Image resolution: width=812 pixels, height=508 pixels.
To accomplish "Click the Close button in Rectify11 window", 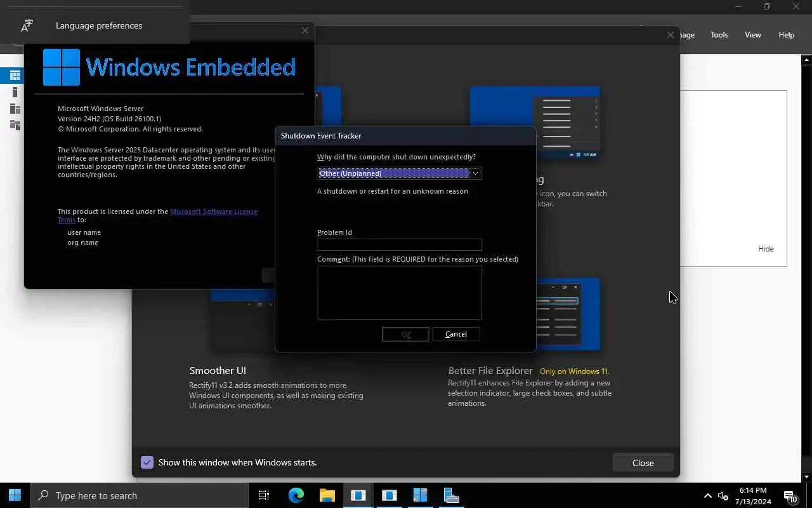I will (x=643, y=463).
